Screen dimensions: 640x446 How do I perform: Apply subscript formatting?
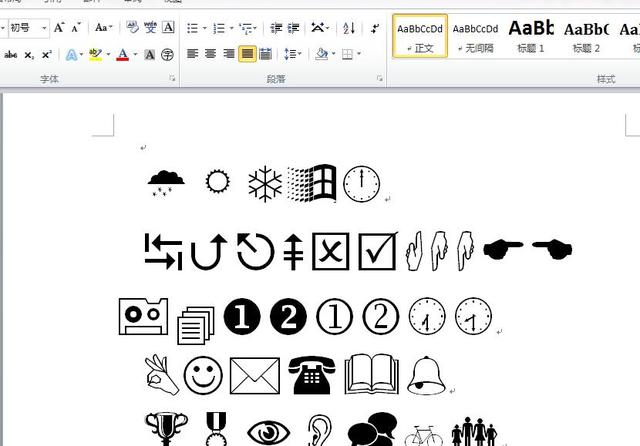(x=29, y=54)
